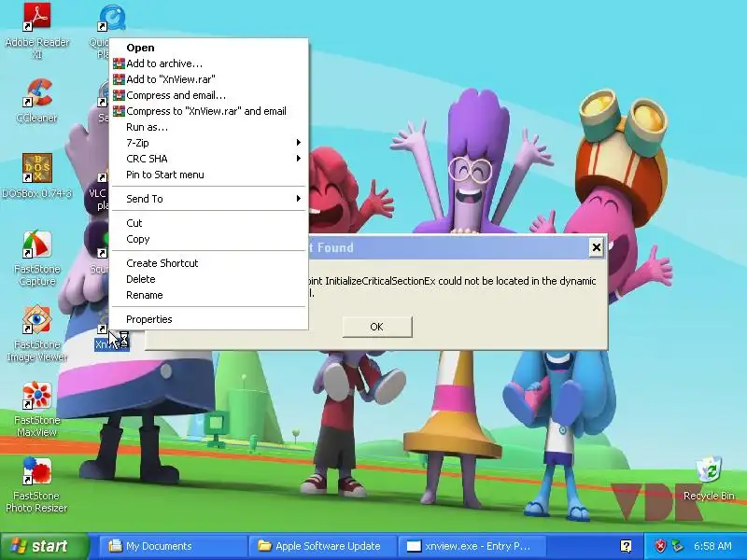Choose Cut in the context menu
The width and height of the screenshot is (747, 560).
(208, 223)
